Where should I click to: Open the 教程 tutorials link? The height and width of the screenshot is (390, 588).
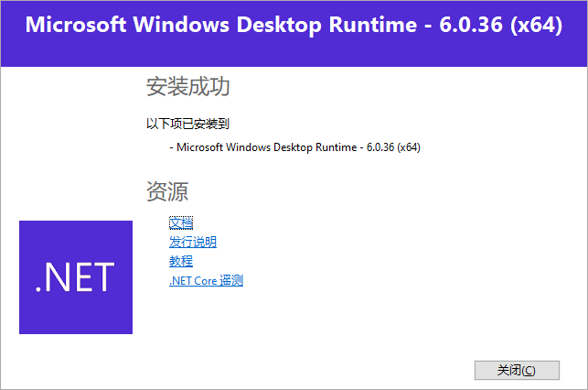(181, 261)
